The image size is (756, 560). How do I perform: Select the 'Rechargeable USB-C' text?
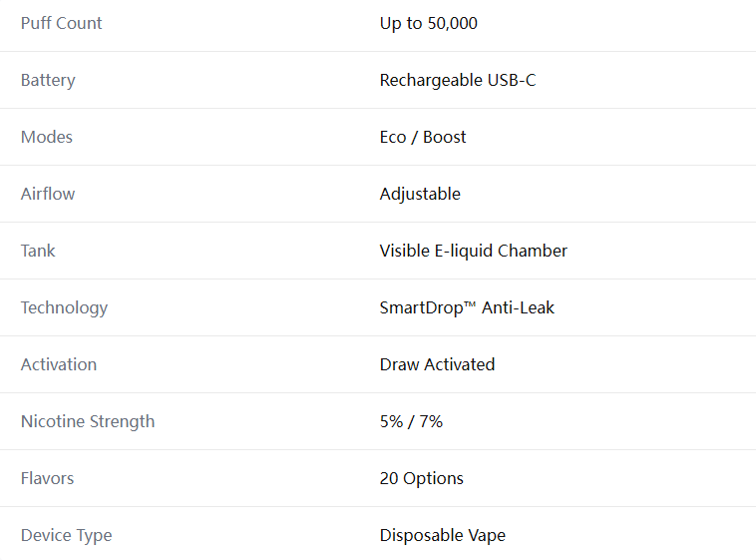click(458, 80)
